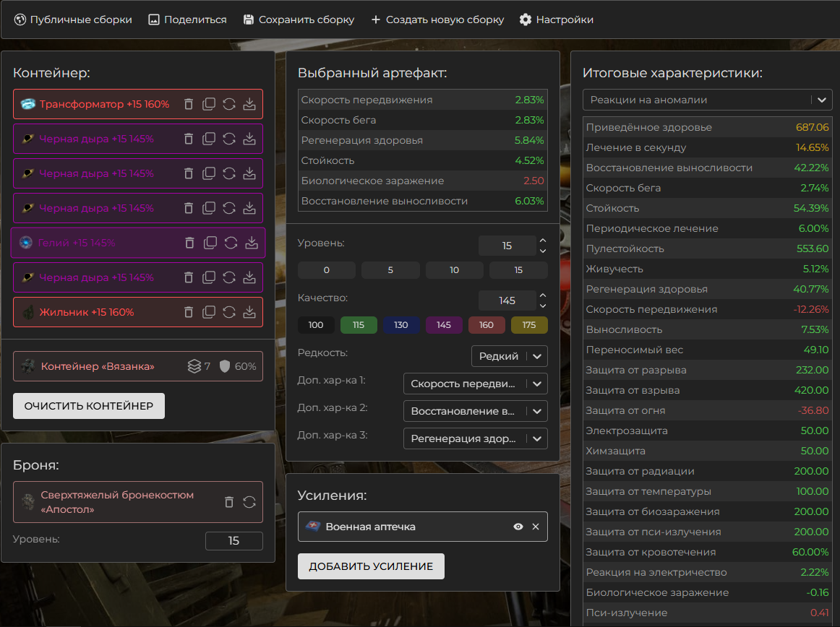The height and width of the screenshot is (627, 840).
Task: Choose the red 160 quality swatch
Action: (487, 325)
